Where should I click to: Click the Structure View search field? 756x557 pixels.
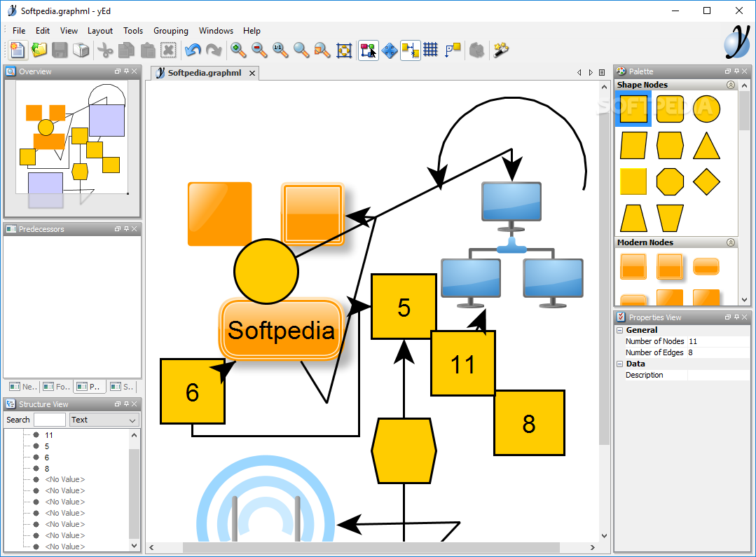click(x=50, y=420)
